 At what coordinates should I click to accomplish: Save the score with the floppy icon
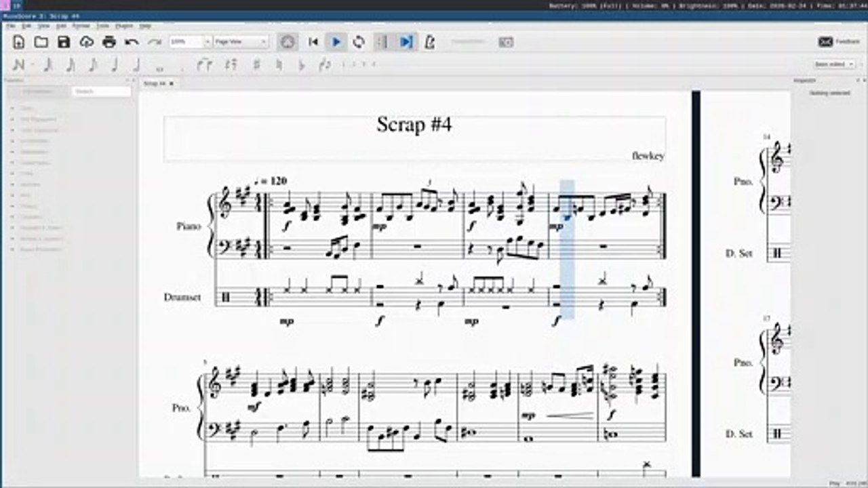click(x=64, y=42)
